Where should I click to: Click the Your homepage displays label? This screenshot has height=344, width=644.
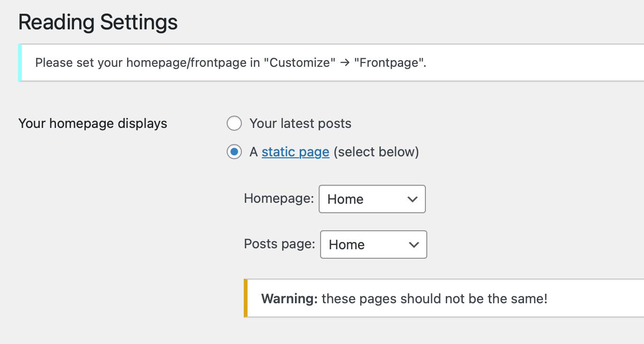click(x=92, y=123)
